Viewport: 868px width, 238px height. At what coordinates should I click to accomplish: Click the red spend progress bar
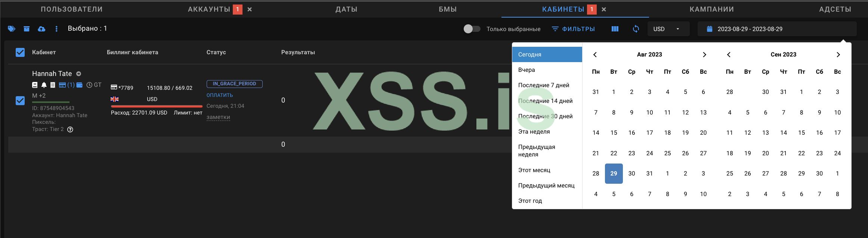point(157,106)
